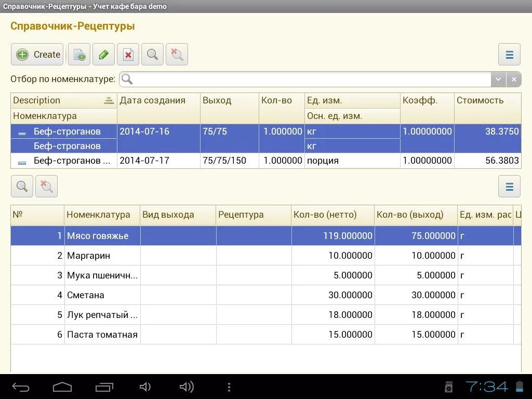Click the cost value 38.3750

tap(502, 131)
